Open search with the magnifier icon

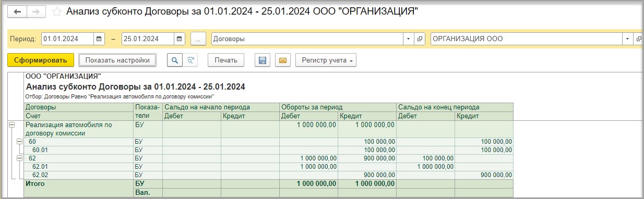click(x=175, y=60)
